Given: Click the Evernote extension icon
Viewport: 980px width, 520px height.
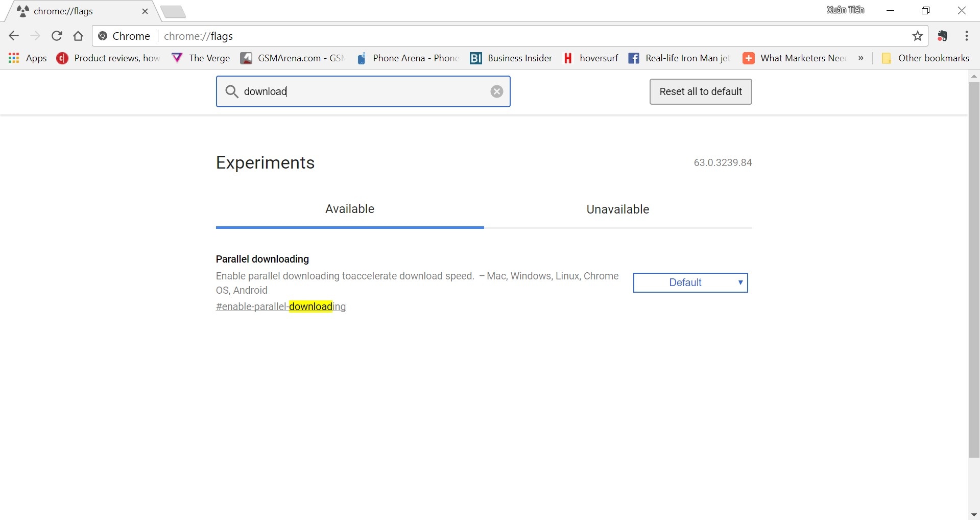Looking at the screenshot, I should 942,36.
